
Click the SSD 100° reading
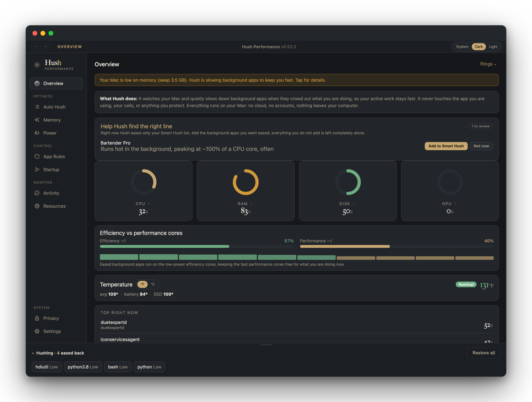click(x=163, y=294)
